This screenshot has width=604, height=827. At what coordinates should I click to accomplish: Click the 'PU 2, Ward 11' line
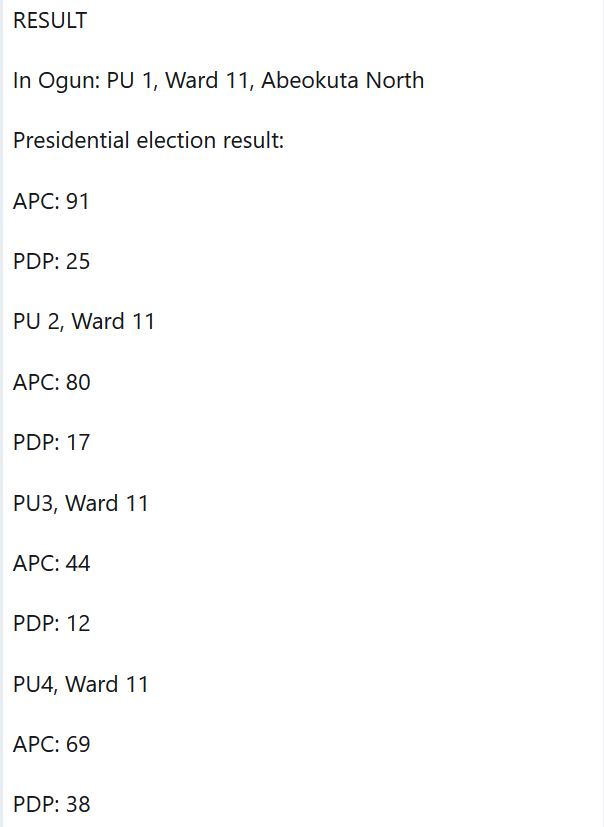point(84,322)
